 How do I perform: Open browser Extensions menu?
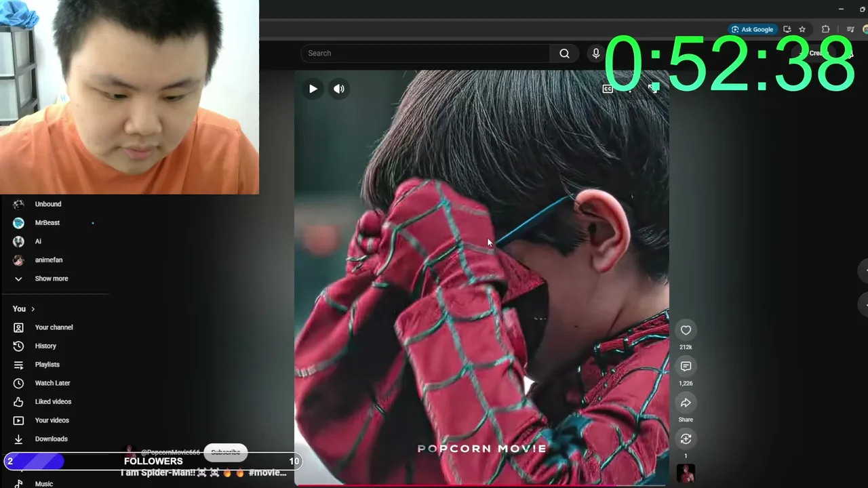point(825,29)
